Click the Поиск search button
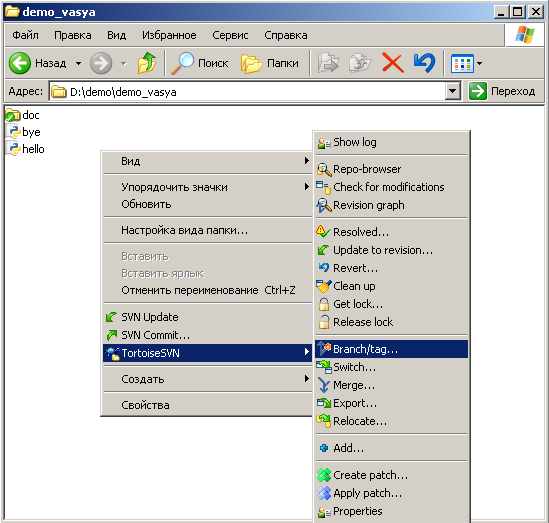Viewport: 549px width, 523px height. coord(200,63)
